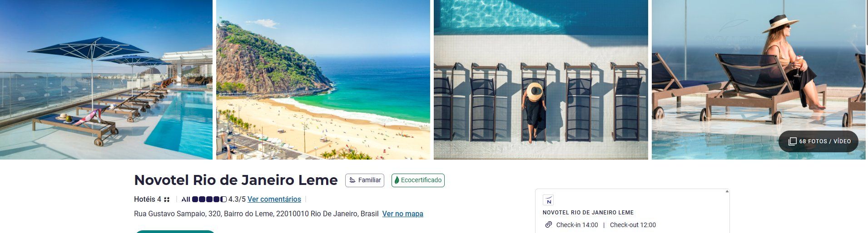Screen dimensions: 868x233
Task: Click the link icon beside Check-in 14:00
Action: point(549,225)
